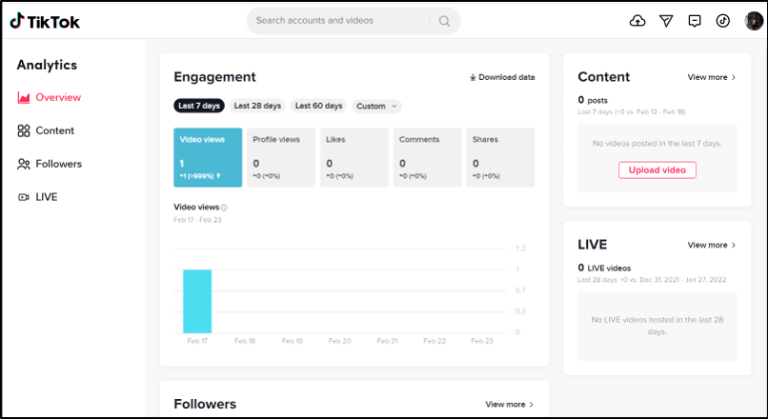Click the Upload video button
Screen dimensions: 768x419
(x=657, y=170)
